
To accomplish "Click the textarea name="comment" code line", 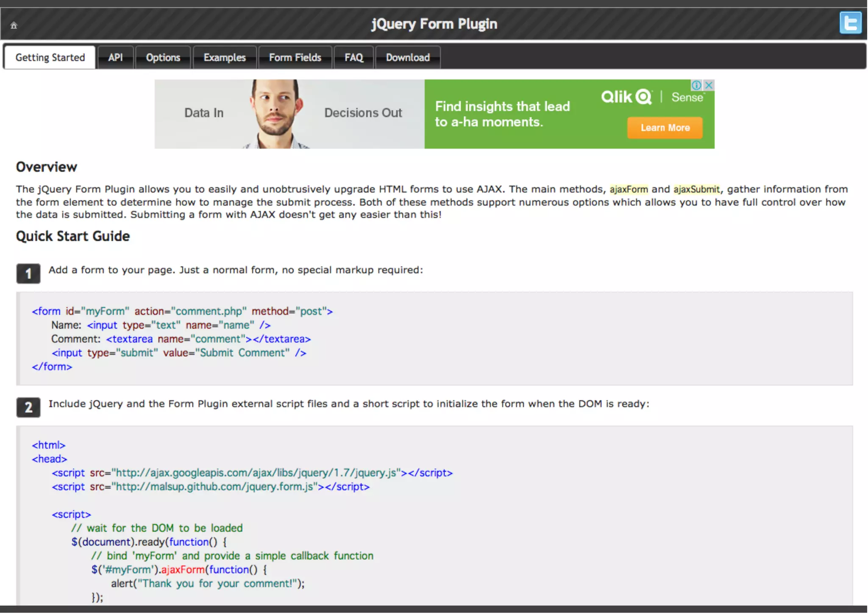I will coord(181,339).
